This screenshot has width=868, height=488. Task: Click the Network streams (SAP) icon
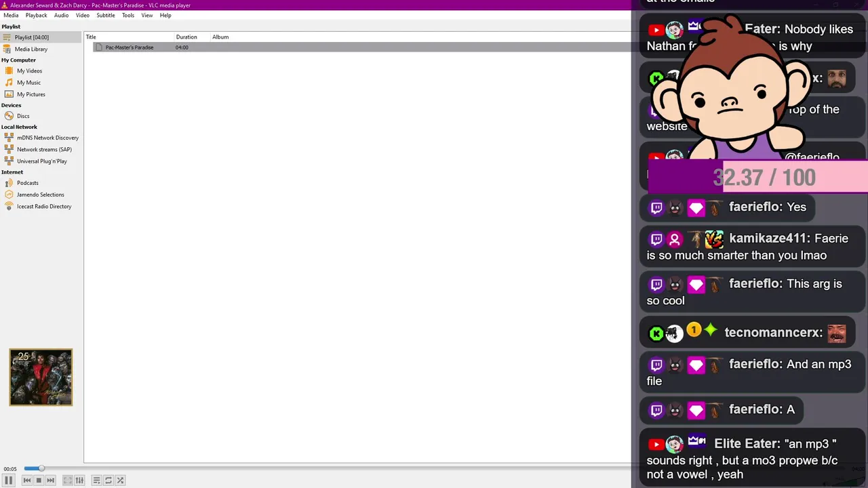(9, 149)
